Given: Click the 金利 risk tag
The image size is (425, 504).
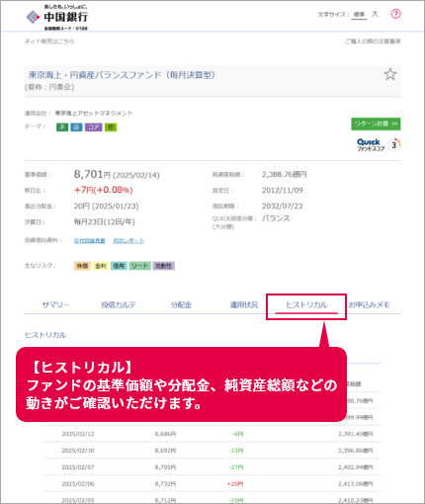Looking at the screenshot, I should point(101,266).
